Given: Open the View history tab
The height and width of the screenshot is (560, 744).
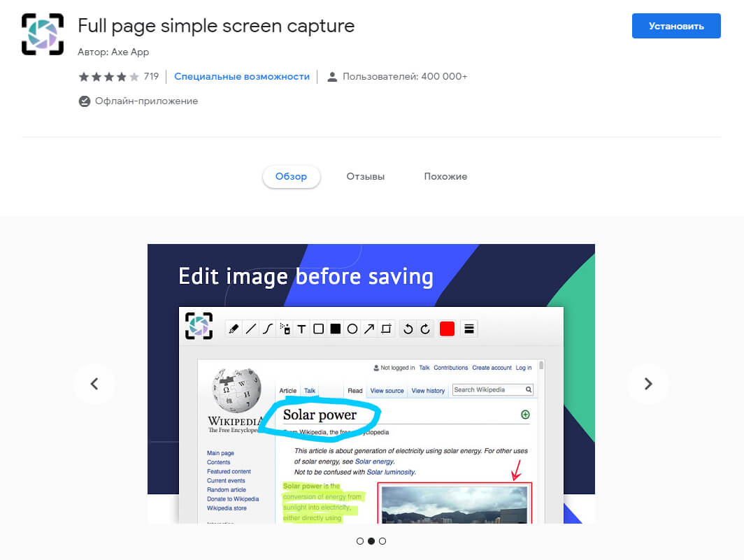Looking at the screenshot, I should 428,391.
